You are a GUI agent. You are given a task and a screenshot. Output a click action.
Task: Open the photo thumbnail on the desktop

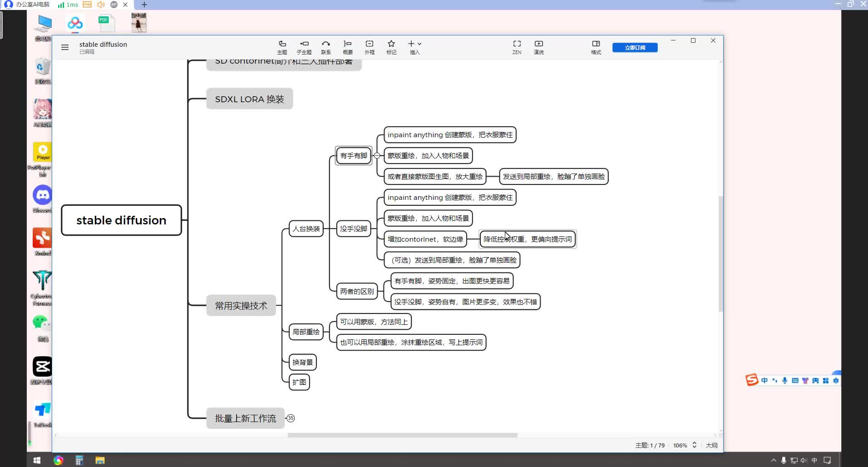(x=139, y=23)
